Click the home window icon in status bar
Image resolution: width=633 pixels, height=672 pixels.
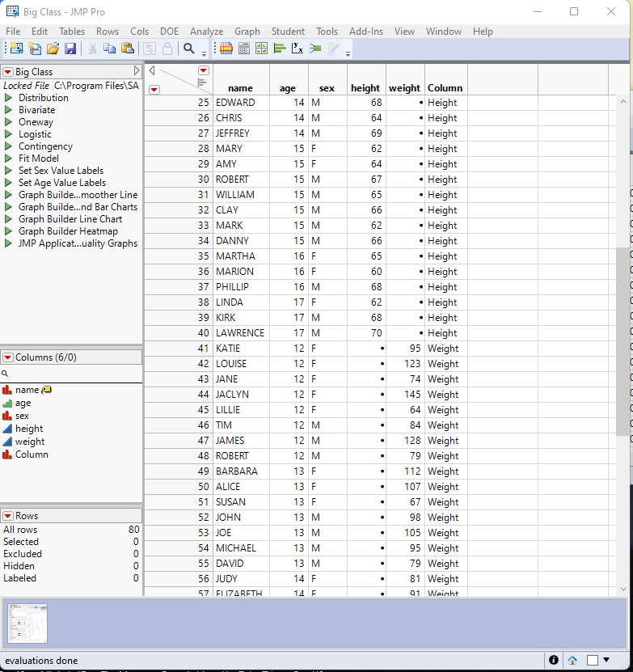tap(572, 660)
